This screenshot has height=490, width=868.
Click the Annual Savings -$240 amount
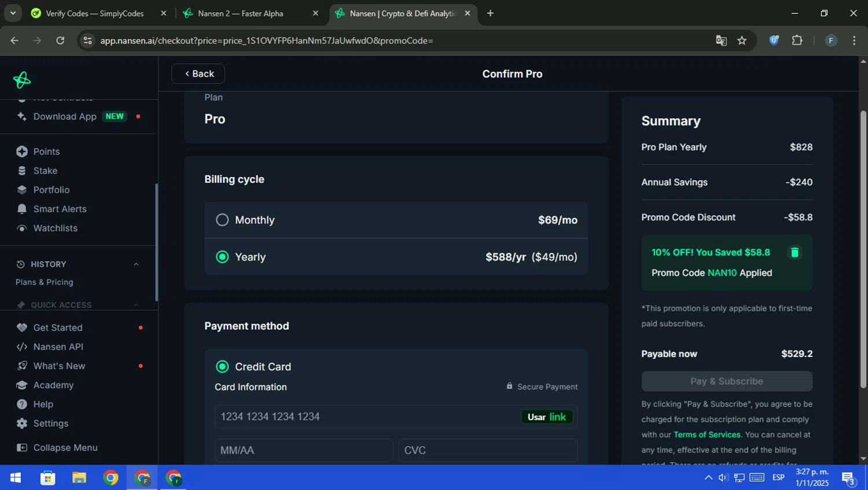[x=799, y=182]
